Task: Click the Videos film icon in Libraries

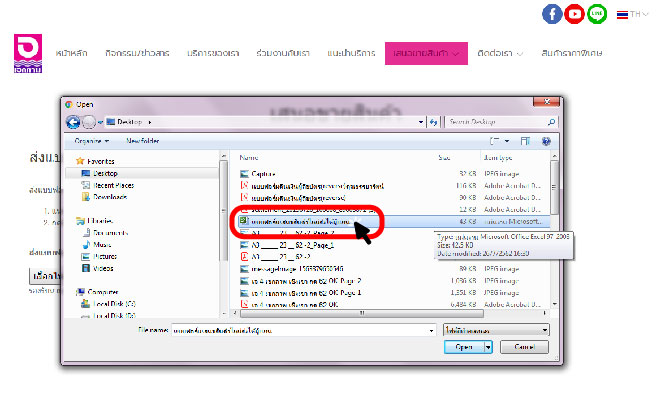Action: point(86,268)
